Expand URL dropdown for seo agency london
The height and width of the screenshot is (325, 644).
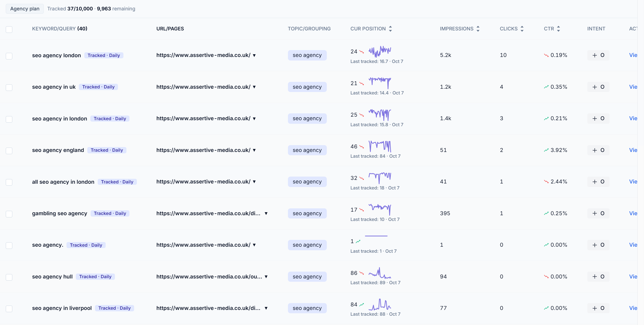pyautogui.click(x=254, y=55)
